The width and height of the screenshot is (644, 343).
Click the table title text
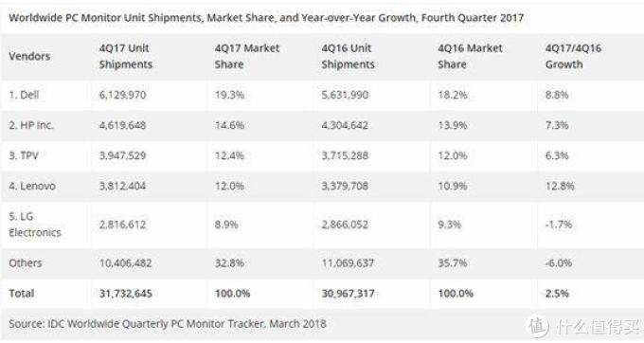(x=266, y=18)
